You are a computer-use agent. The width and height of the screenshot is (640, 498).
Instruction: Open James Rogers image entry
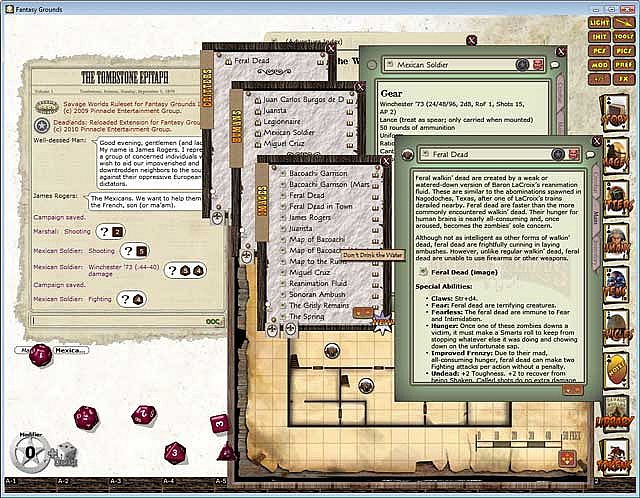click(x=310, y=218)
